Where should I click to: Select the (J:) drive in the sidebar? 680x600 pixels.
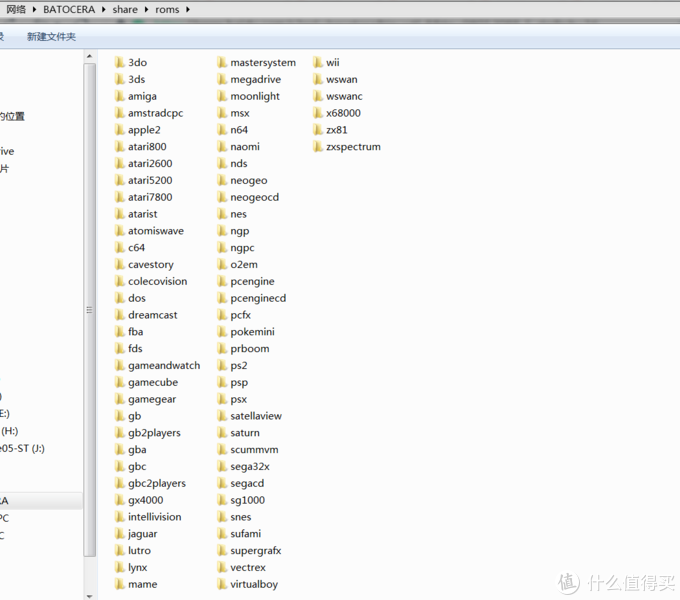click(x=22, y=448)
